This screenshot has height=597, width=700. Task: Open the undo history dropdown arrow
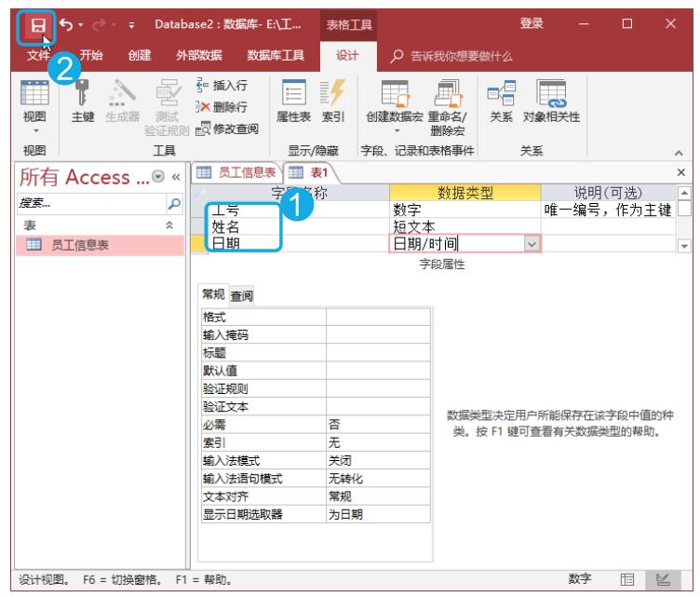click(x=81, y=24)
